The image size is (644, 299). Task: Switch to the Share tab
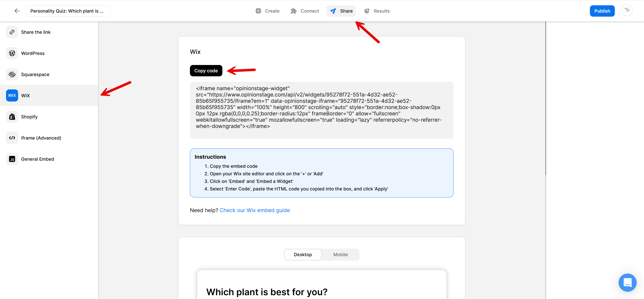point(341,11)
